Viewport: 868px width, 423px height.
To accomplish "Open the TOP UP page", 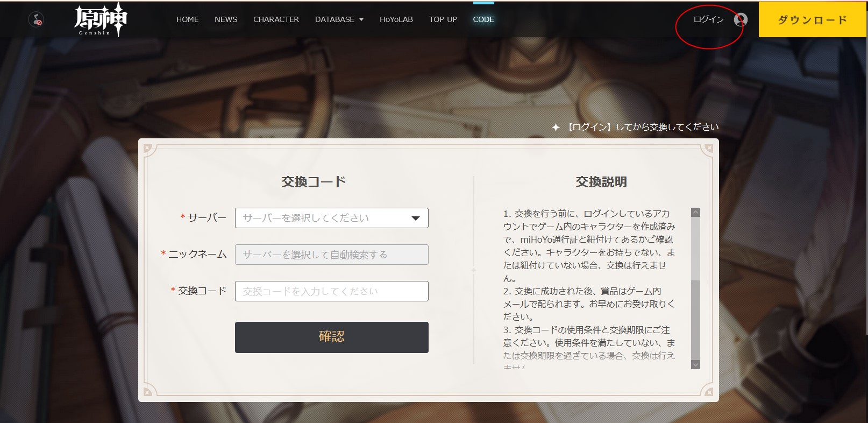I will [443, 19].
